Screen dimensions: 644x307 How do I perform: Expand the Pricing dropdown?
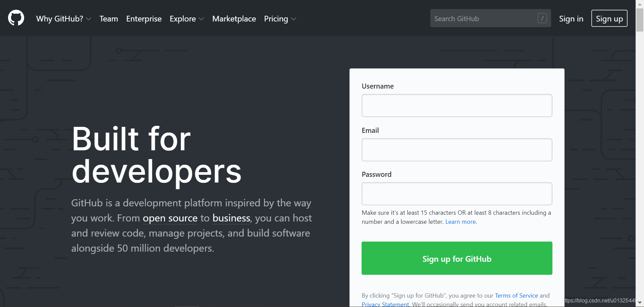(280, 19)
